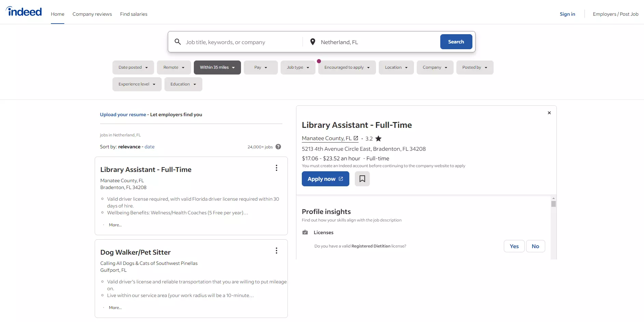644x322 pixels.
Task: Close the job details panel
Action: click(549, 113)
